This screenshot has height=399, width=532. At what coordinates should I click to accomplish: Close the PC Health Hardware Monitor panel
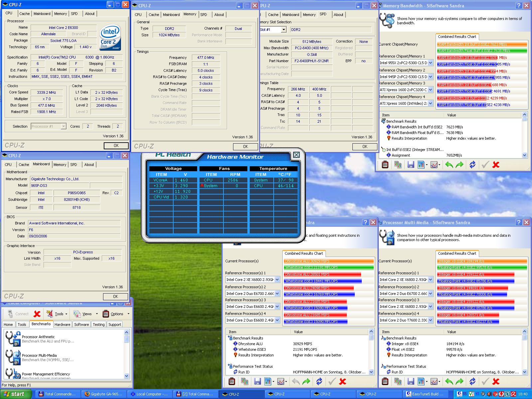[296, 155]
